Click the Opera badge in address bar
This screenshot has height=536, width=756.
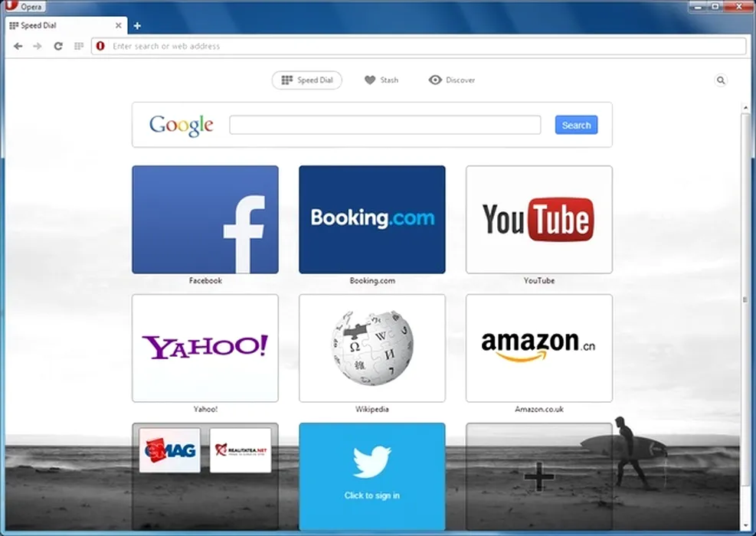100,46
